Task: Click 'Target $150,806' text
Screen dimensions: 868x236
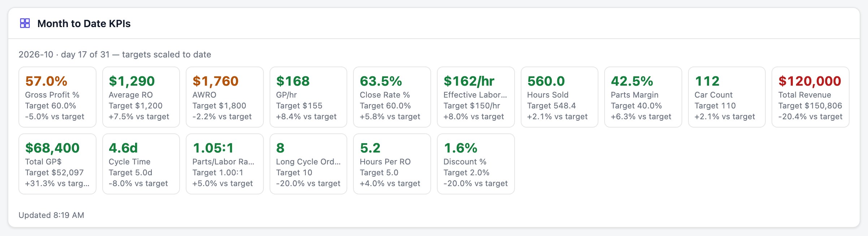Action: click(810, 106)
